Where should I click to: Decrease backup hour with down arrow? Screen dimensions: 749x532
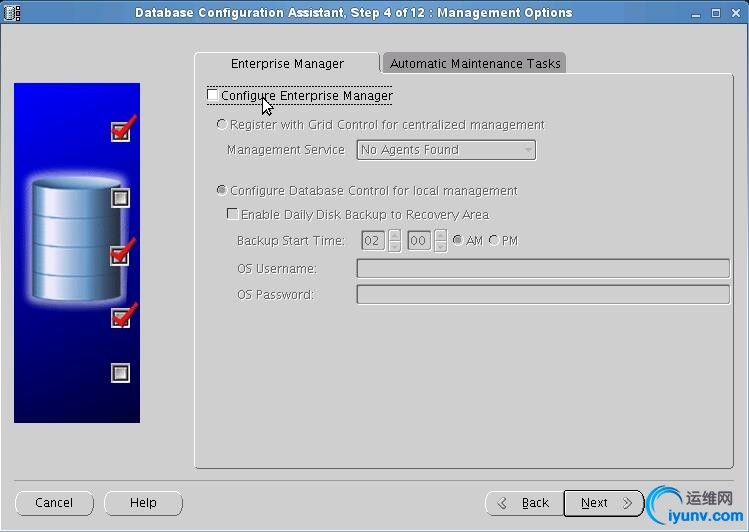pyautogui.click(x=395, y=246)
